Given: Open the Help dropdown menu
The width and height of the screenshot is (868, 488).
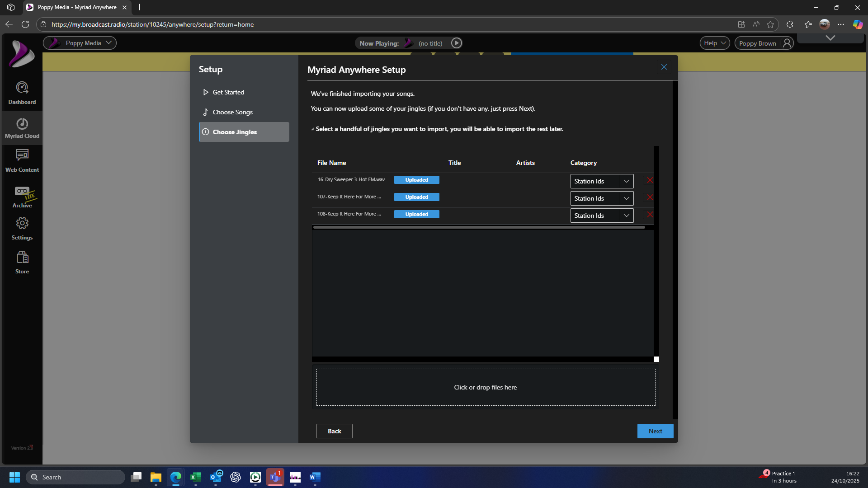Looking at the screenshot, I should [714, 43].
